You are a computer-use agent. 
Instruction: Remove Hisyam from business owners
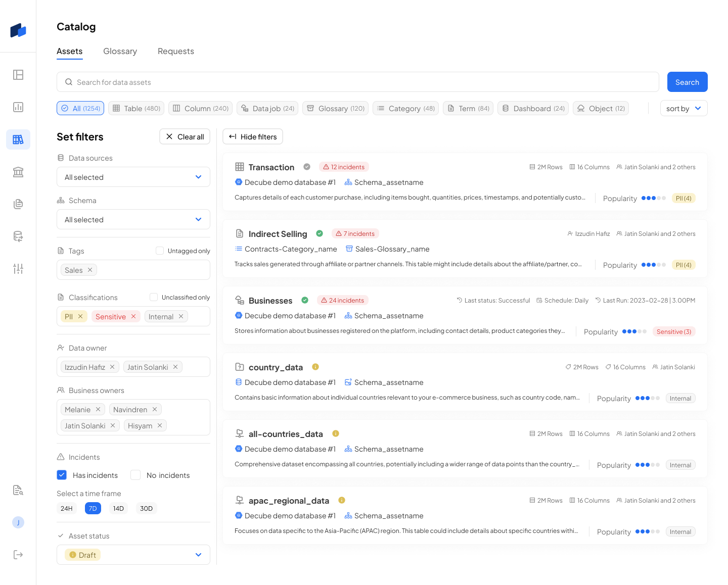click(x=160, y=425)
